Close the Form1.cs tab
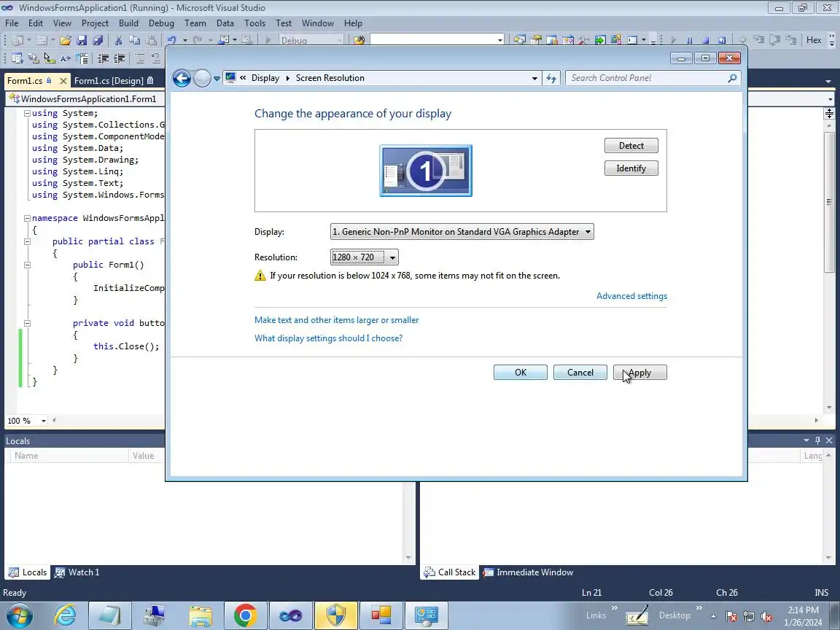 [x=63, y=81]
